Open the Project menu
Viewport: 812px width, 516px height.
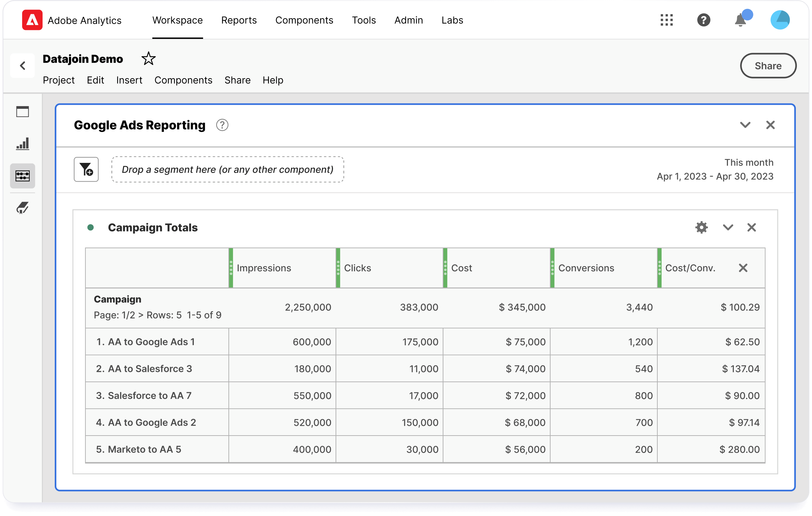[59, 80]
